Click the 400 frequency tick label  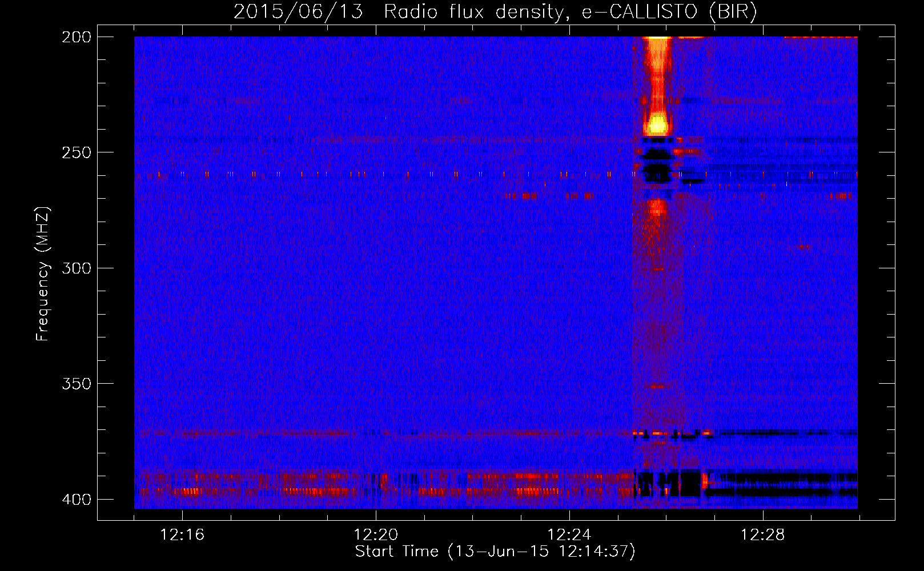tap(76, 500)
